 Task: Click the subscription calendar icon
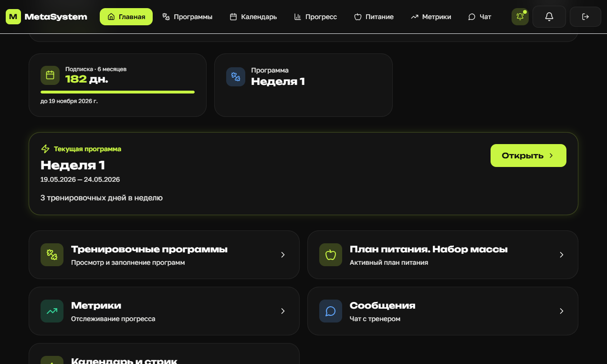[50, 75]
